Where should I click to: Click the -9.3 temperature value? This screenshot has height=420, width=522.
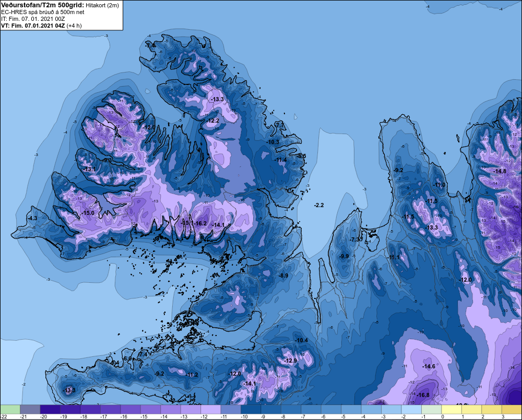tap(107, 160)
